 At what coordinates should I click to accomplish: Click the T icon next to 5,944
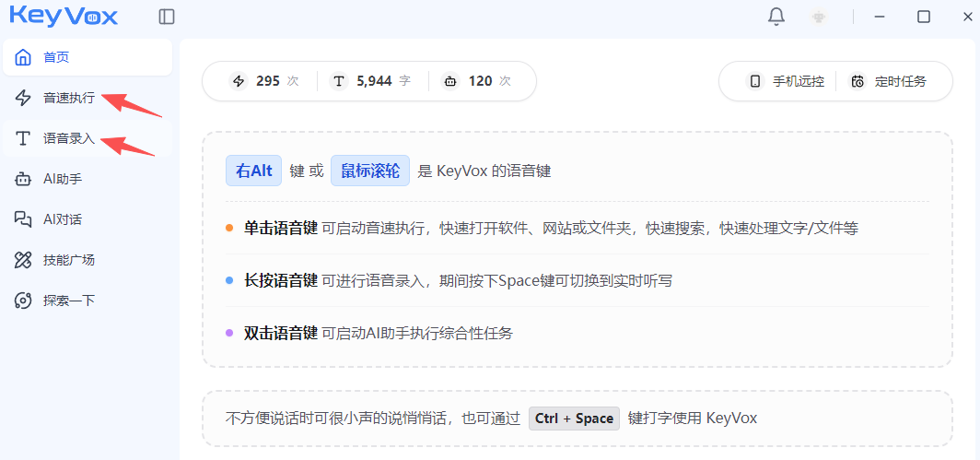339,81
